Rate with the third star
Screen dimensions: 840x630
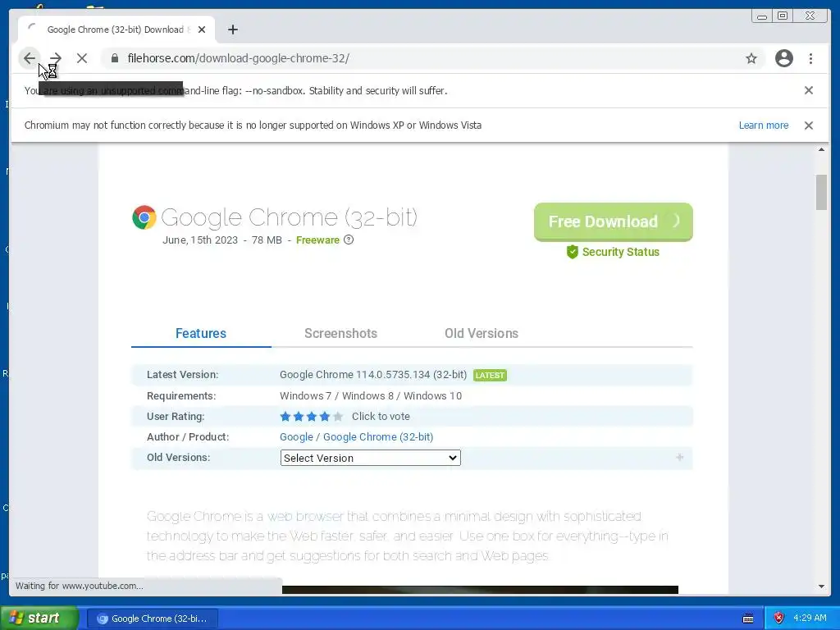(x=312, y=416)
